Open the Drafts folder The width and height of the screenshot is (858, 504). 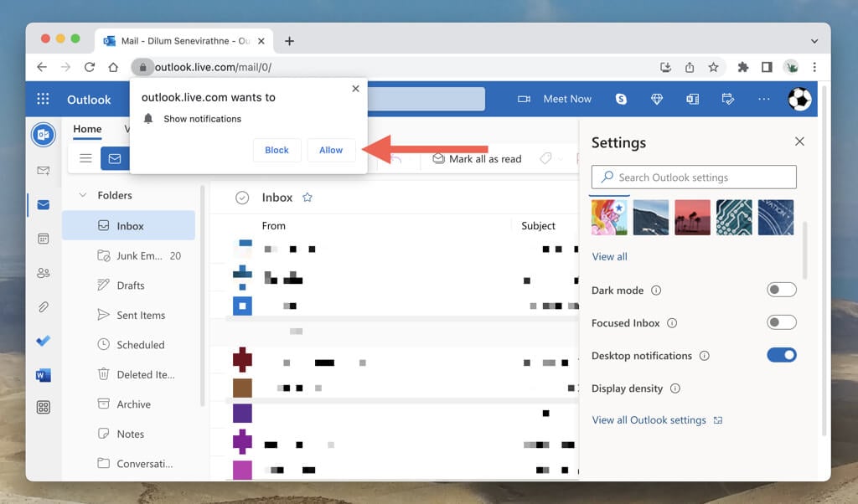(x=128, y=285)
